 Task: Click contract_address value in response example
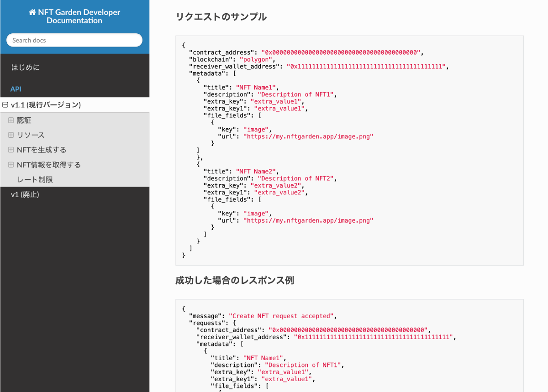click(348, 330)
